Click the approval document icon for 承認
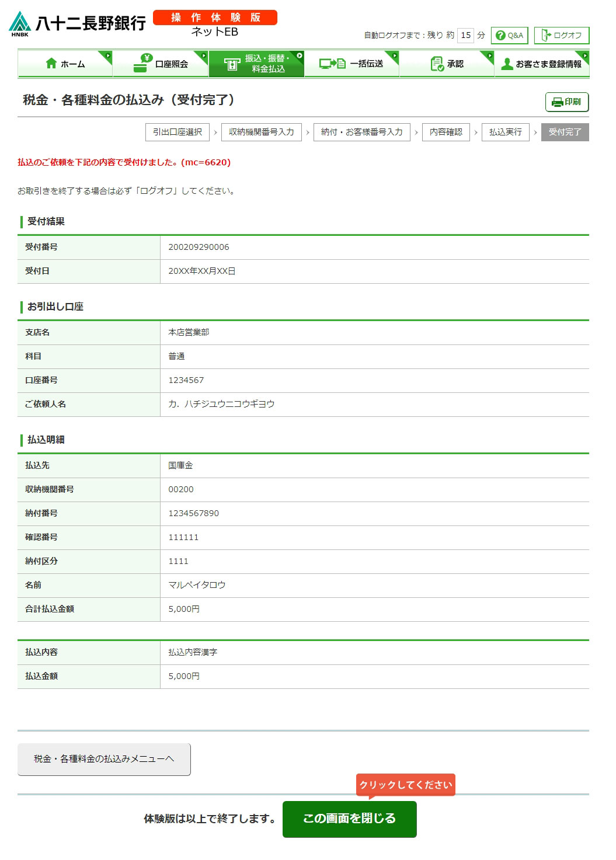The image size is (616, 860). click(437, 64)
